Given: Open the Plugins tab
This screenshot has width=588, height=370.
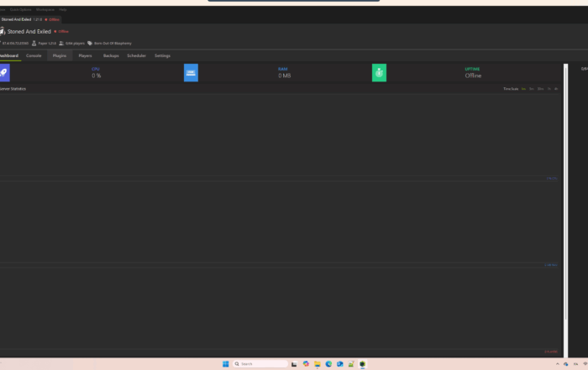Looking at the screenshot, I should pos(60,55).
